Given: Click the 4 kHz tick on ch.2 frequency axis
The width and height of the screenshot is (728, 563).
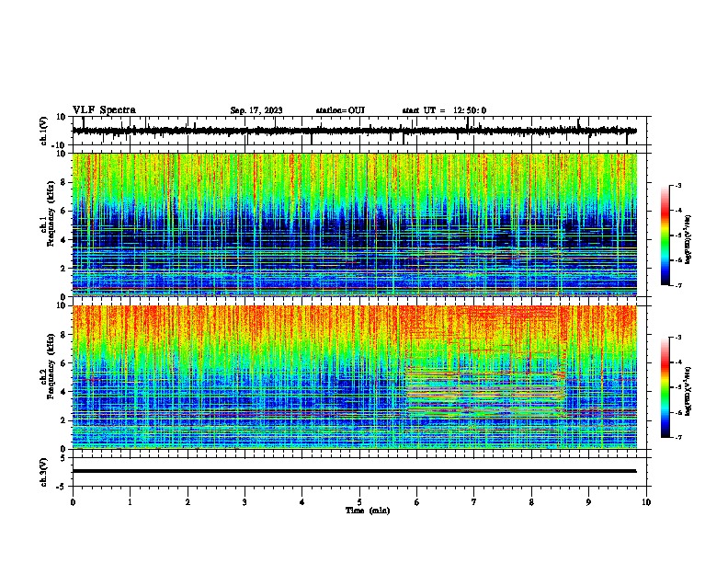Looking at the screenshot, I should point(63,392).
